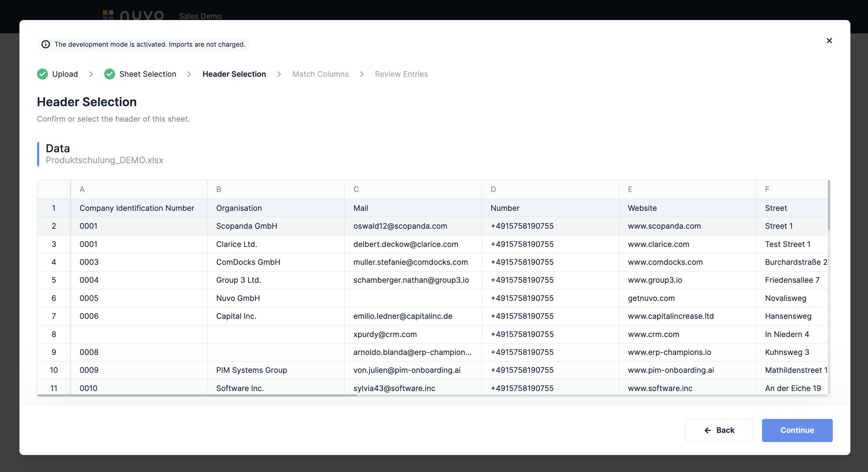Viewport: 868px width, 472px height.
Task: Click the vertical table scrollbar
Action: [829, 206]
